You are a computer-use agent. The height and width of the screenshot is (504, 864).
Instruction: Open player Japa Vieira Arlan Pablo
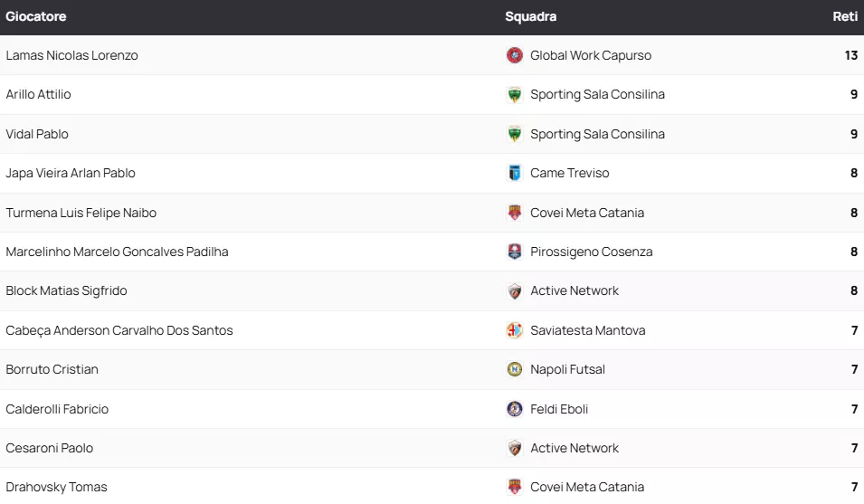tap(71, 173)
